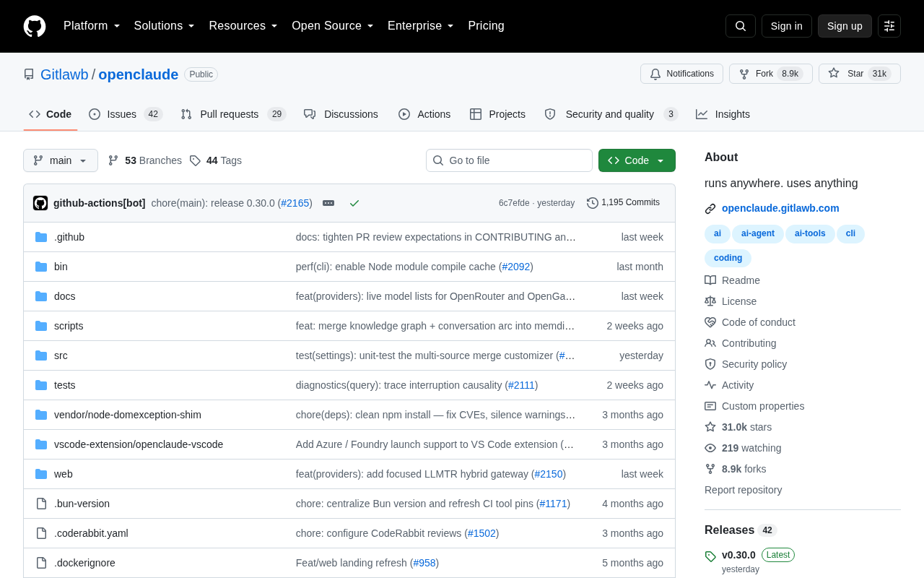The height and width of the screenshot is (578, 924).
Task: Click the Security policy shield icon
Action: coord(710,364)
